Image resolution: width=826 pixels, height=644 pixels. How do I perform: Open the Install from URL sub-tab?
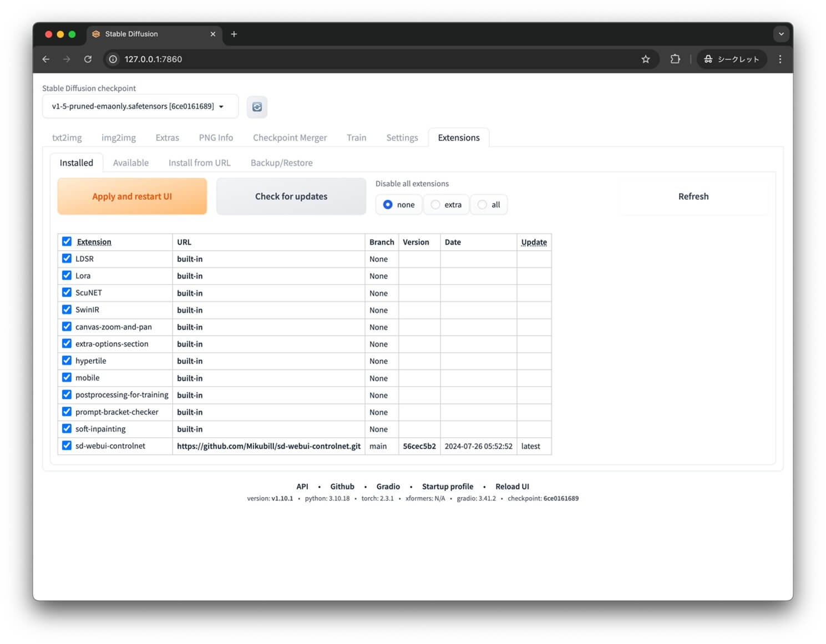pos(199,163)
